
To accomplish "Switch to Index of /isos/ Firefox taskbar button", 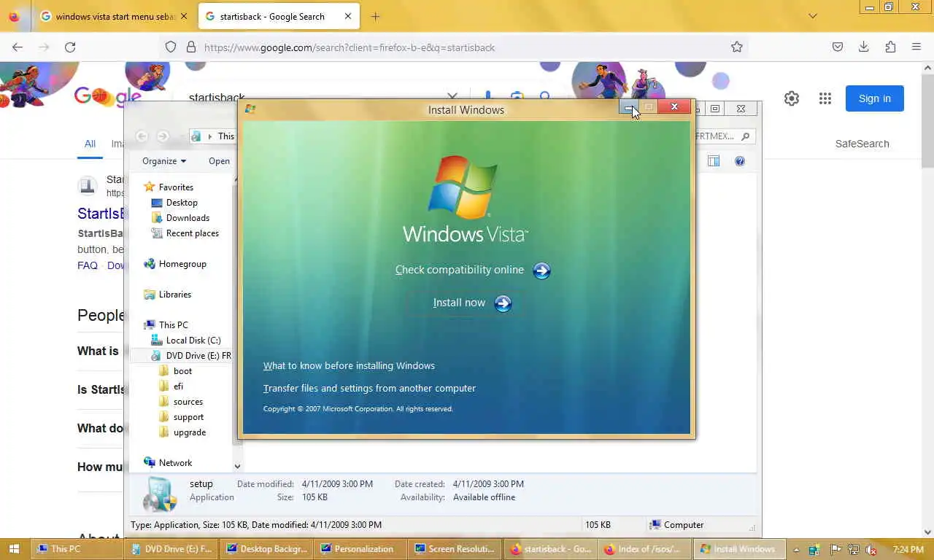I will (643, 549).
